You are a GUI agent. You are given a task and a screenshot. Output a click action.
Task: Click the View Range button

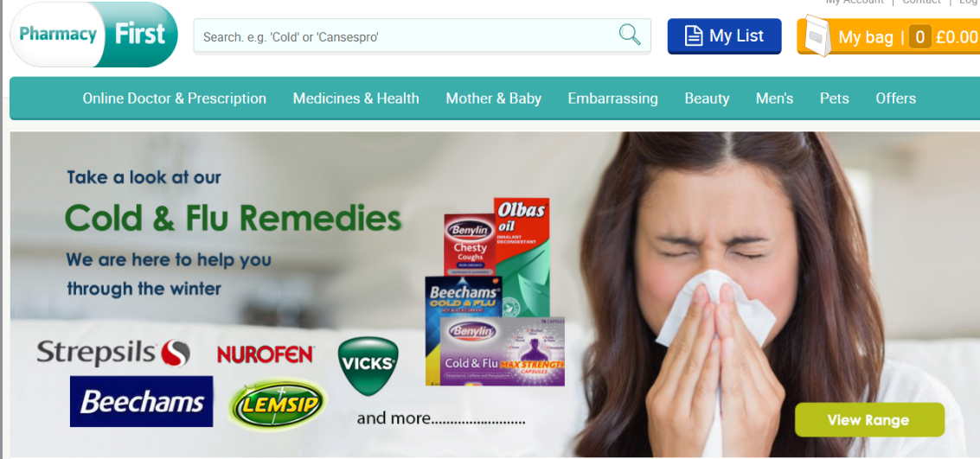tap(869, 419)
